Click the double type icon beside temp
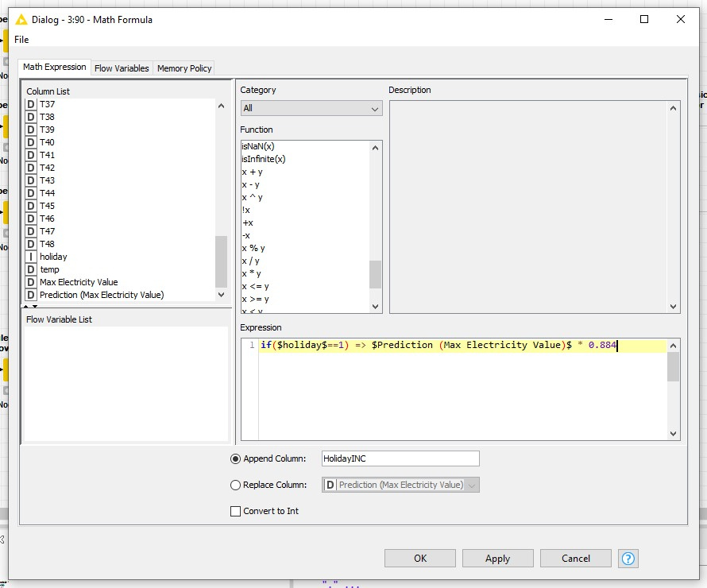Viewport: 707px width, 588px height. click(x=31, y=269)
